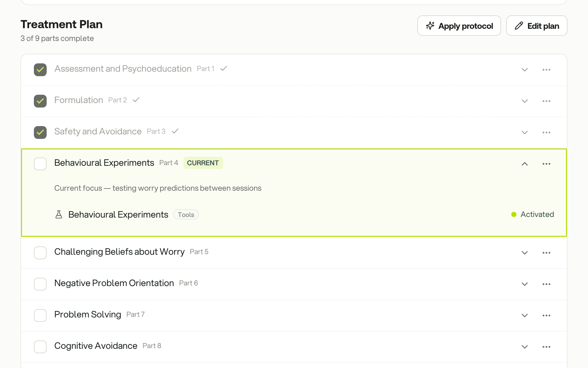Open more options for Problem Solving
This screenshot has height=368, width=588.
click(x=546, y=316)
